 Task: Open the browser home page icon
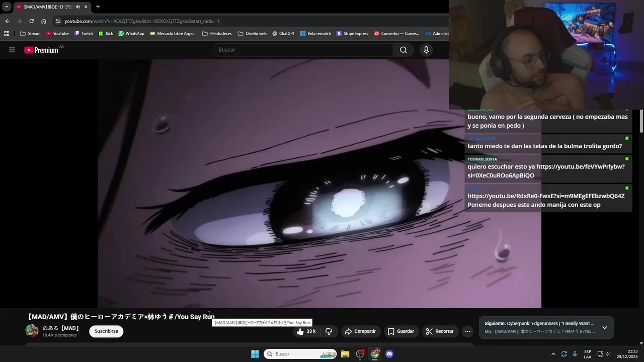(x=43, y=21)
